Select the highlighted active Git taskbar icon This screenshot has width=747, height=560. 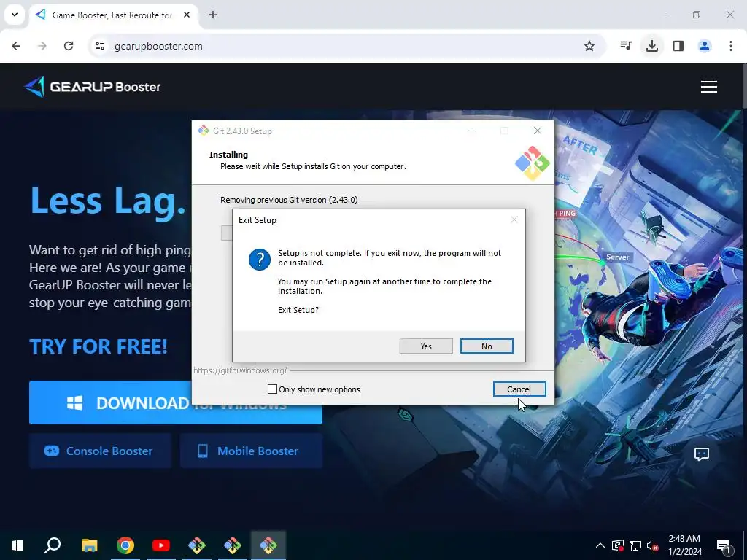[x=268, y=545]
